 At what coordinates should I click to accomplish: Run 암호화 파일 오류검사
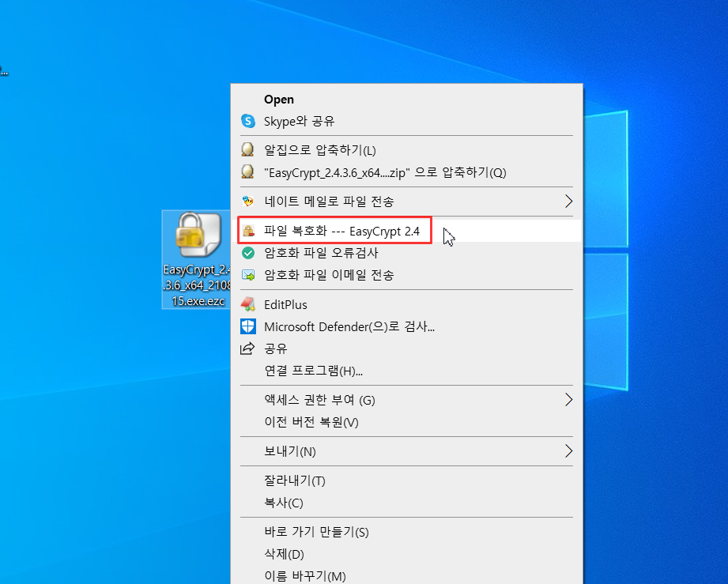pos(406,253)
